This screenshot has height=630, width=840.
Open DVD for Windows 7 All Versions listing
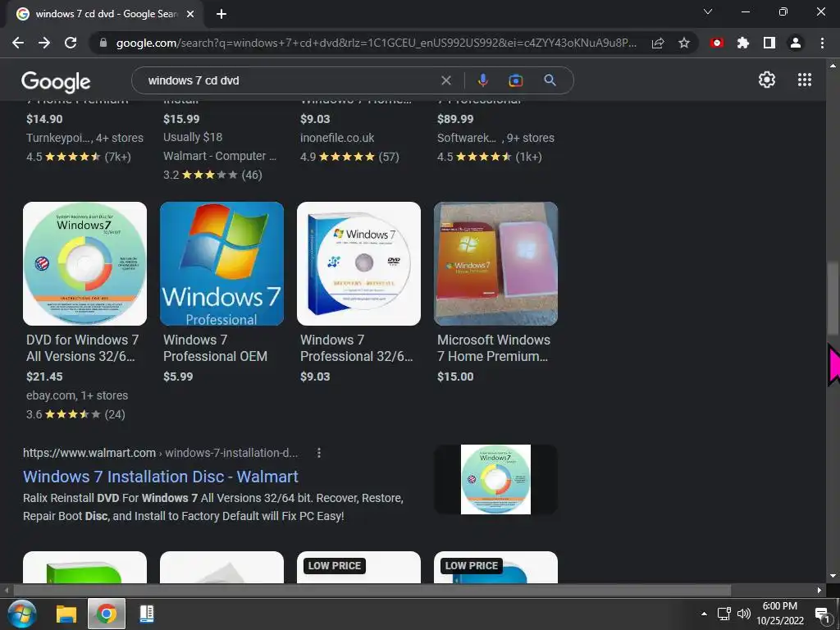(83, 348)
